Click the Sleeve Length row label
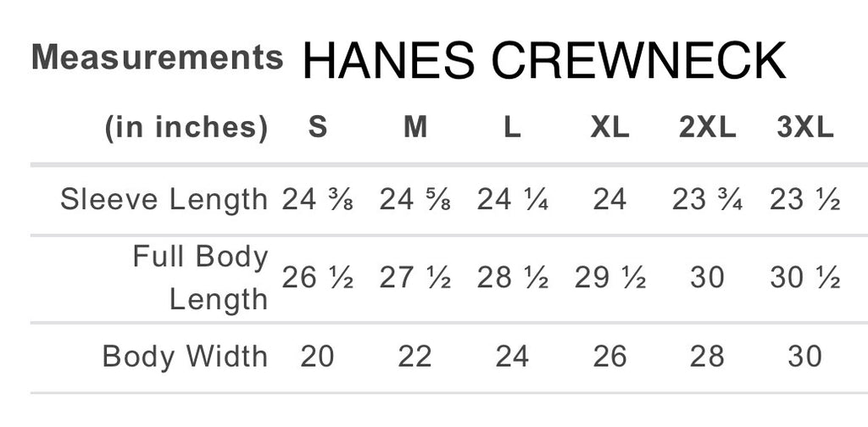868x427 pixels. pos(164,200)
